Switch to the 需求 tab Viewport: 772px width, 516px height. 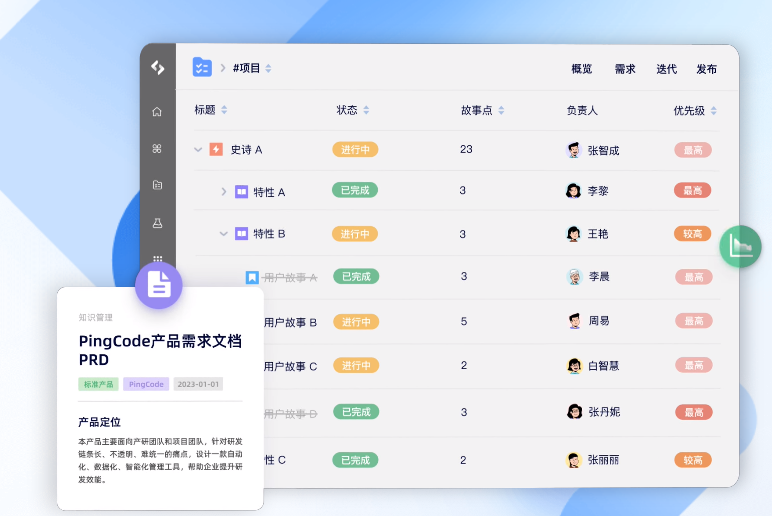coord(625,69)
